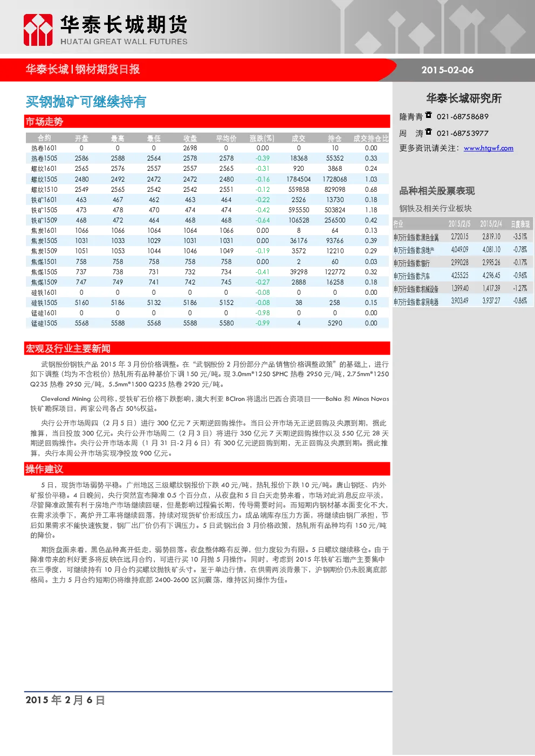Select the 焦煤1509 contract row label
Image resolution: width=535 pixels, height=756 pixels.
44,282
